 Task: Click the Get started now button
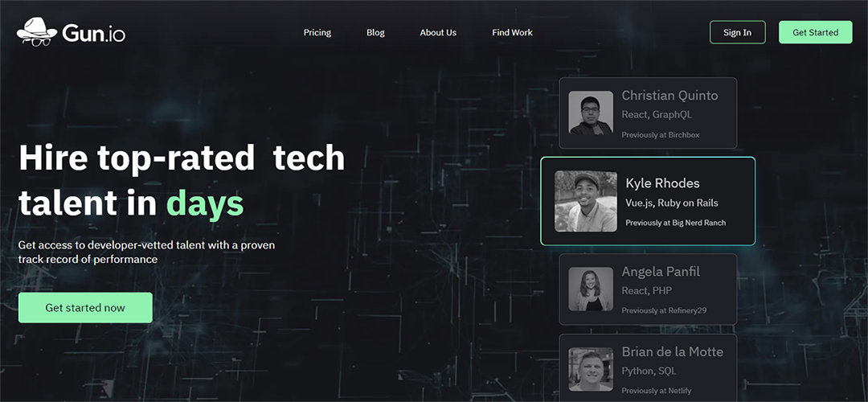tap(85, 307)
